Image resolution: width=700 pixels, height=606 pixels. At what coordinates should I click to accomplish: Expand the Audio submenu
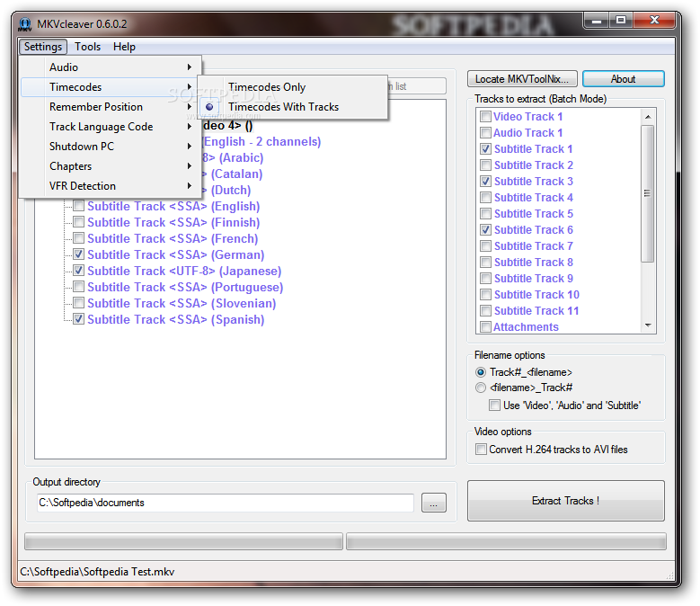tap(111, 67)
